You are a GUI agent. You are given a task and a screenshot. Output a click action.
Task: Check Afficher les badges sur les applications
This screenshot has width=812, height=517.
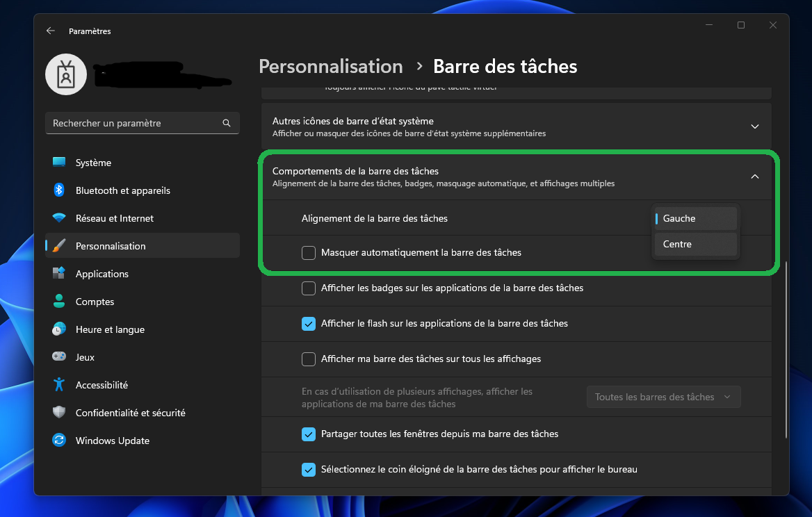[308, 288]
